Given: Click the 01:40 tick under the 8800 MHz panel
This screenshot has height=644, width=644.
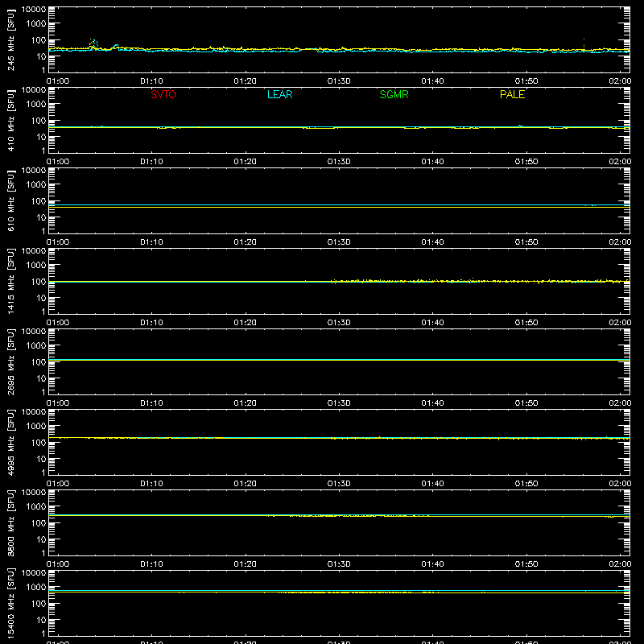Looking at the screenshot, I should (432, 564).
